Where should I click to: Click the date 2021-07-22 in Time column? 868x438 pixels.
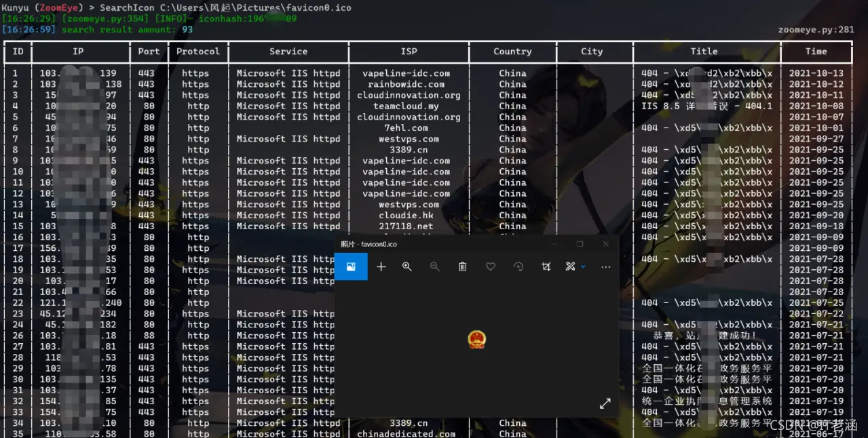click(816, 314)
